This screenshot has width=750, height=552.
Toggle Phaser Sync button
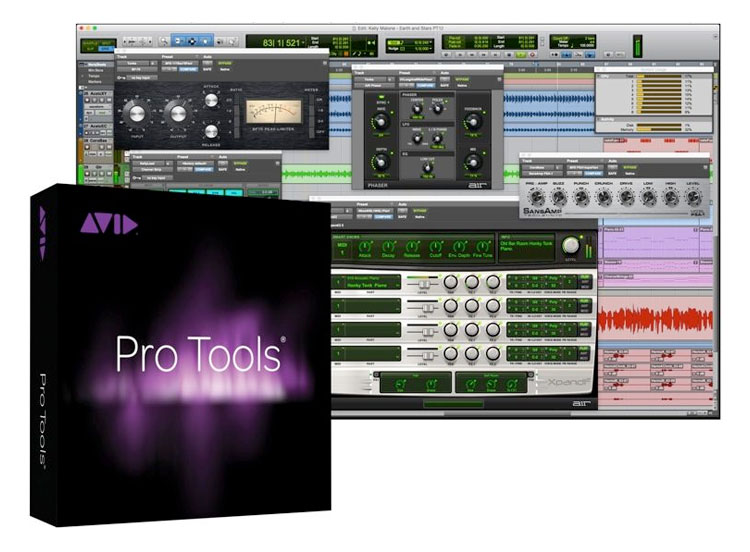tap(381, 98)
